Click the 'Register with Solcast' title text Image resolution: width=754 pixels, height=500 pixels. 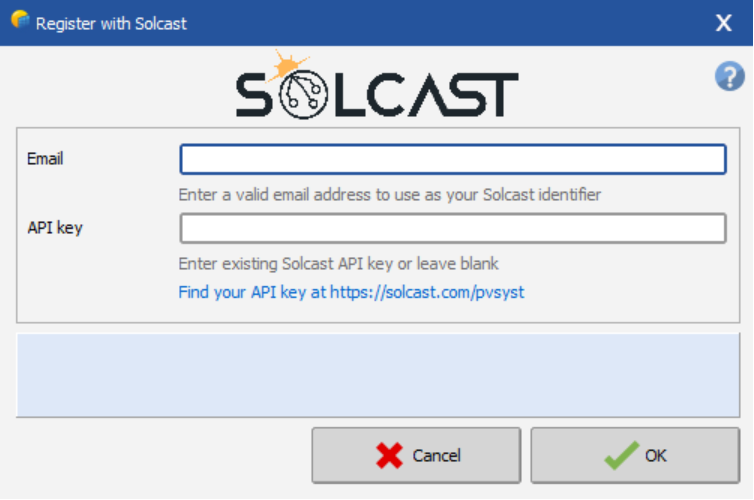[x=111, y=24]
